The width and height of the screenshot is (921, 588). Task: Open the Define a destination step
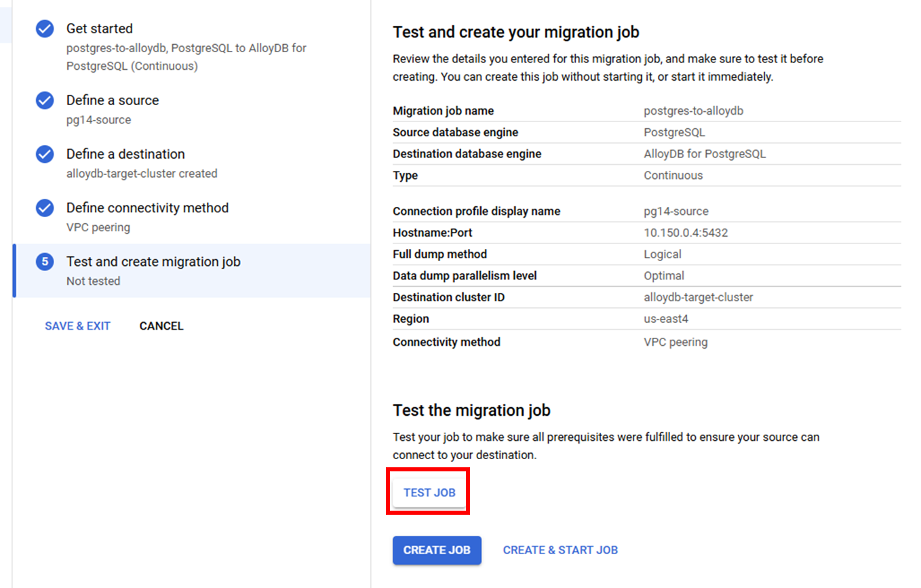click(125, 154)
